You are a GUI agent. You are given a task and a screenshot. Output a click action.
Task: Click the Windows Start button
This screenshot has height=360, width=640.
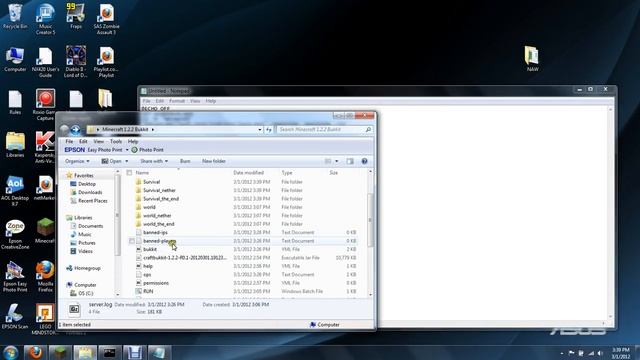[11, 353]
